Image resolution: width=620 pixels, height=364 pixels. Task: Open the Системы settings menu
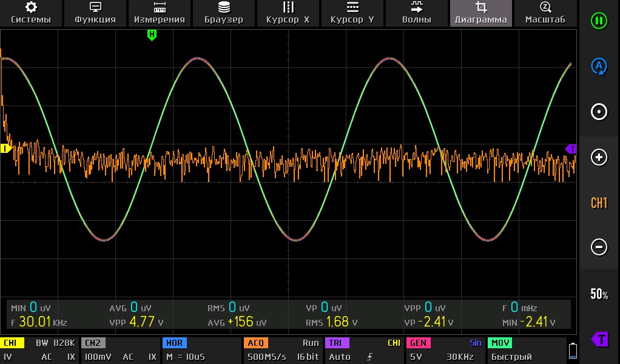31,13
